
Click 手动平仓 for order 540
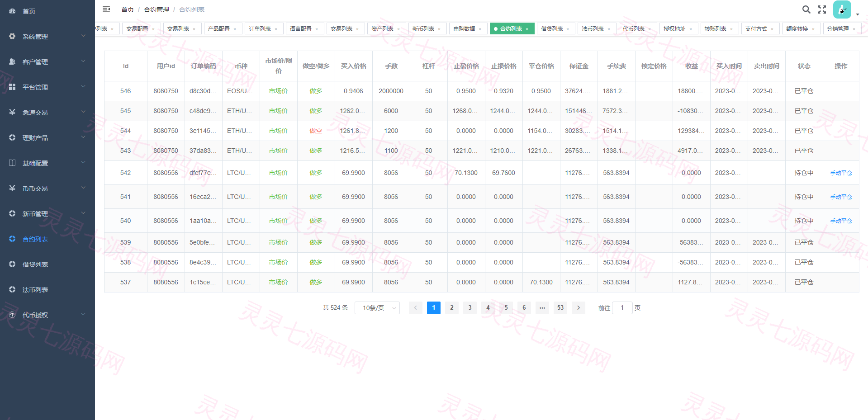[841, 221]
